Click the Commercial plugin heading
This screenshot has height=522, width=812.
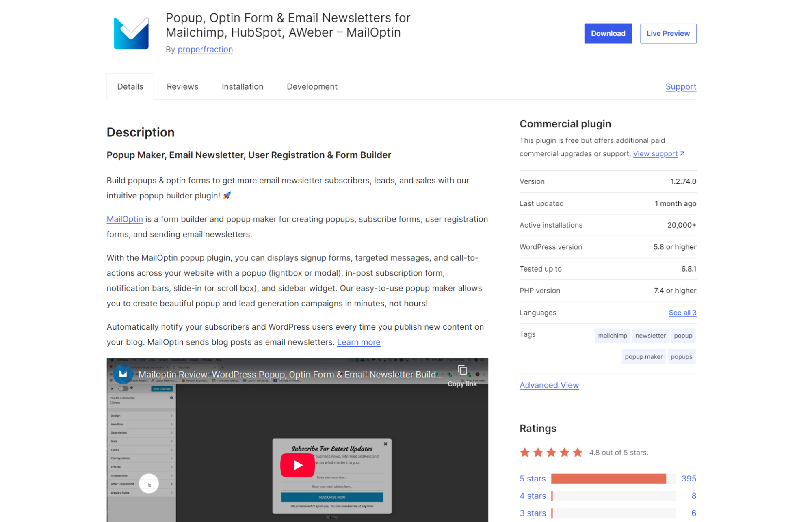(x=565, y=124)
